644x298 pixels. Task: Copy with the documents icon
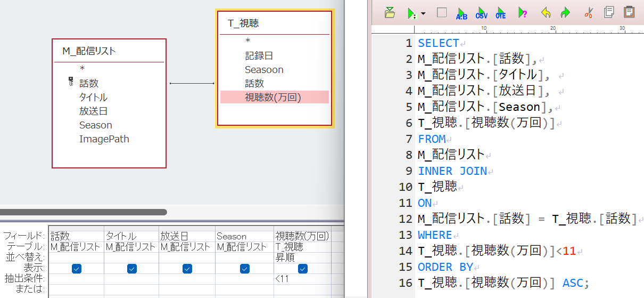click(x=609, y=13)
